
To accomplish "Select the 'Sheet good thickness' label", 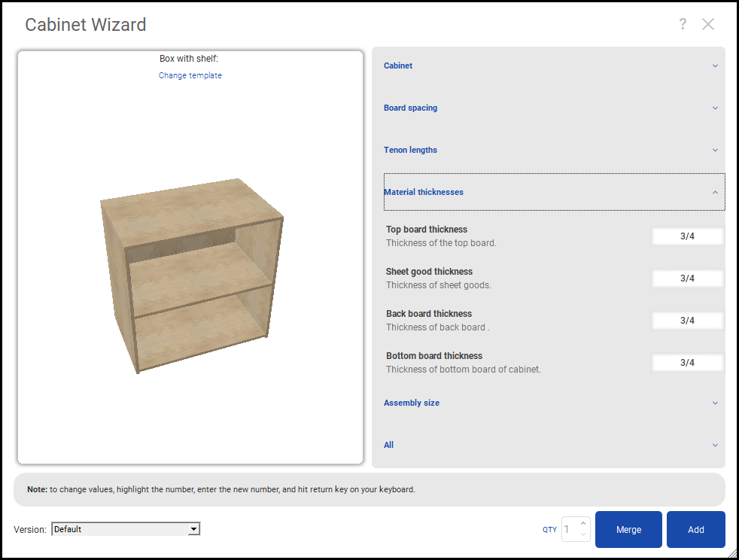I will click(429, 272).
